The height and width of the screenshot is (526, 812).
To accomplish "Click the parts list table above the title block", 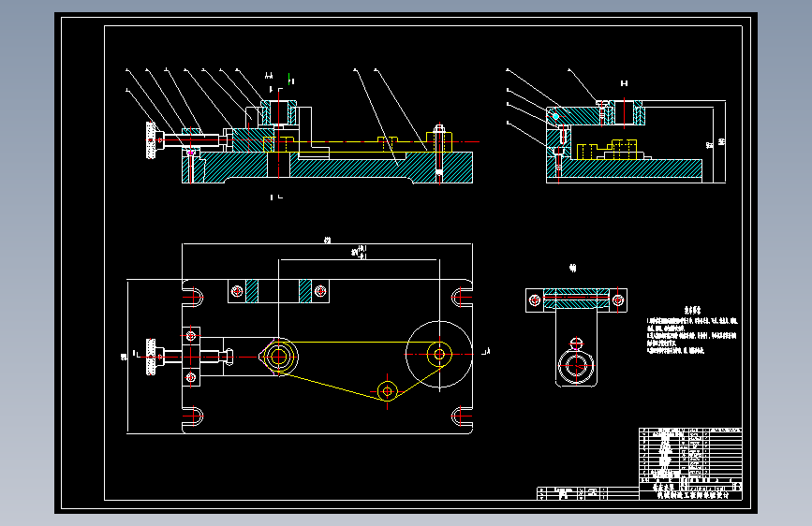I will (x=690, y=455).
